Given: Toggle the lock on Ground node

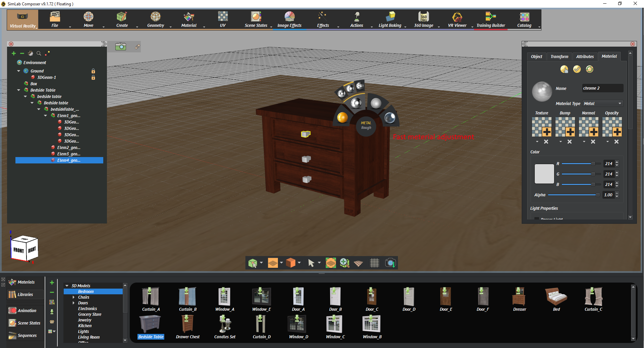Looking at the screenshot, I should tap(93, 71).
